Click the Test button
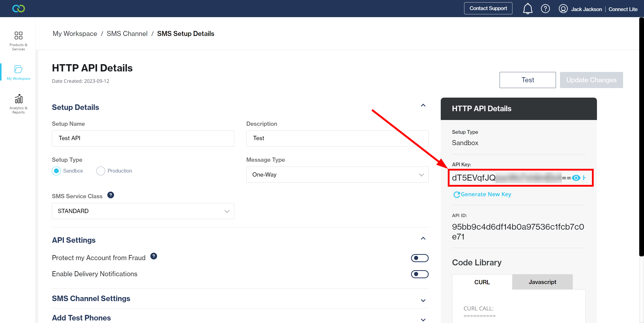 coord(528,80)
